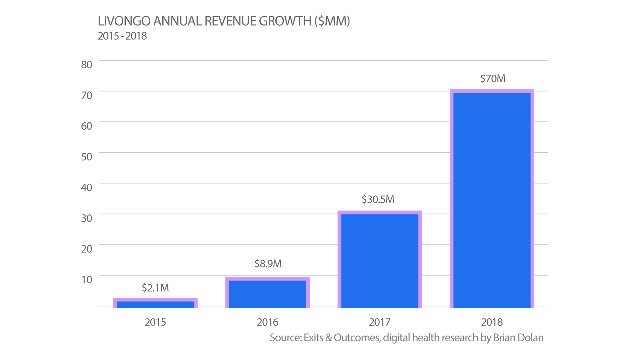
Task: Select the 2018 revenue bar
Action: pos(492,198)
